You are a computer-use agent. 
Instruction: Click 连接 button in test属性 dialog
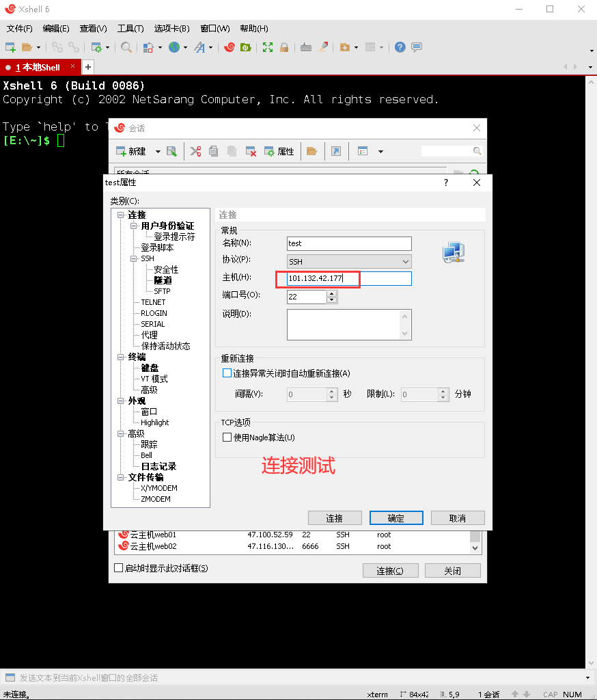(x=335, y=518)
